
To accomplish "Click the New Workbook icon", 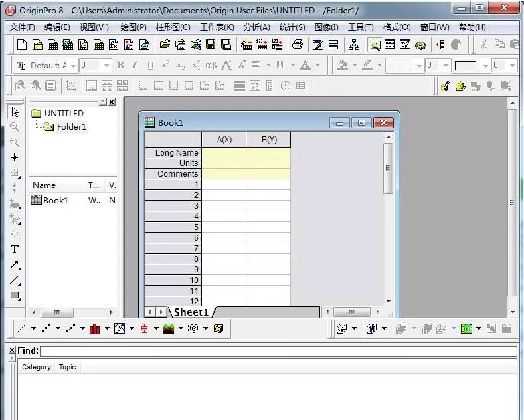I will (52, 45).
